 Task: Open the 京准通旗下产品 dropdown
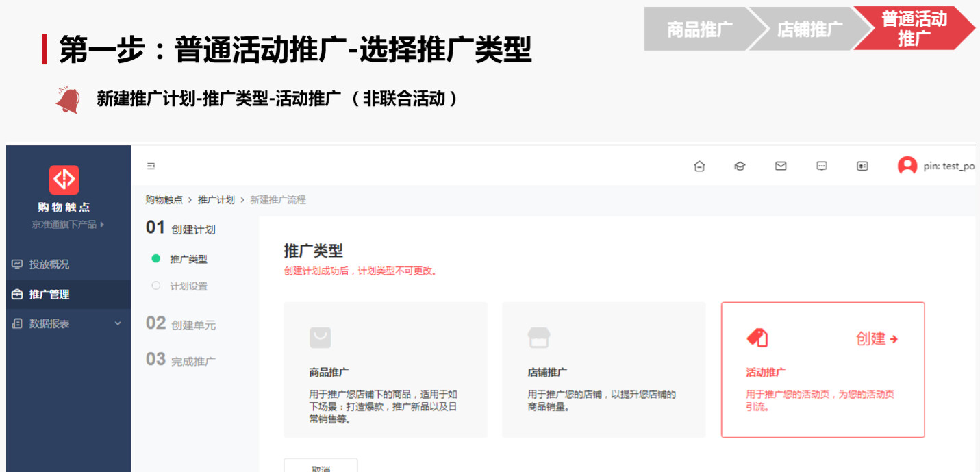pyautogui.click(x=68, y=224)
